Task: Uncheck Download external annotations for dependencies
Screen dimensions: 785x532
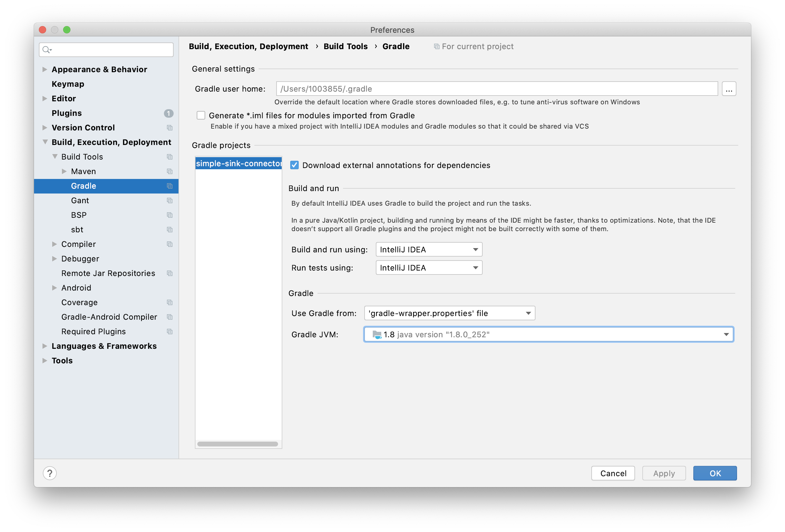Action: click(x=294, y=165)
